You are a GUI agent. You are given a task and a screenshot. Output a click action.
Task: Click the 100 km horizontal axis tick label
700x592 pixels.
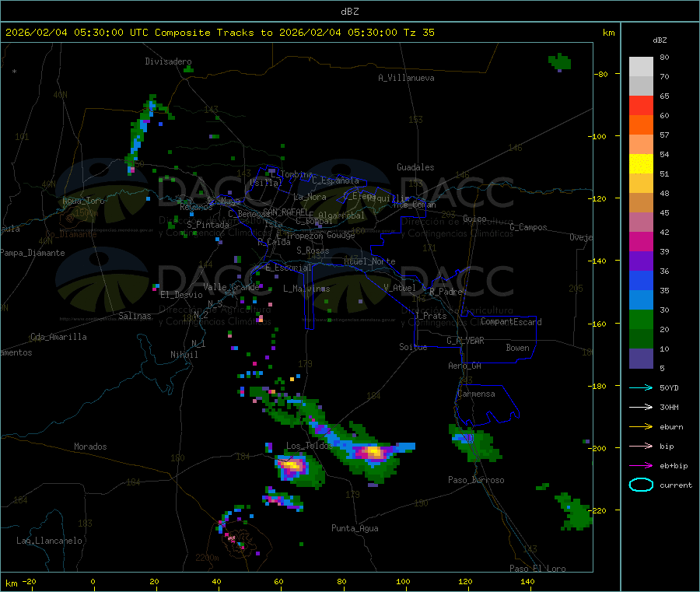403,581
